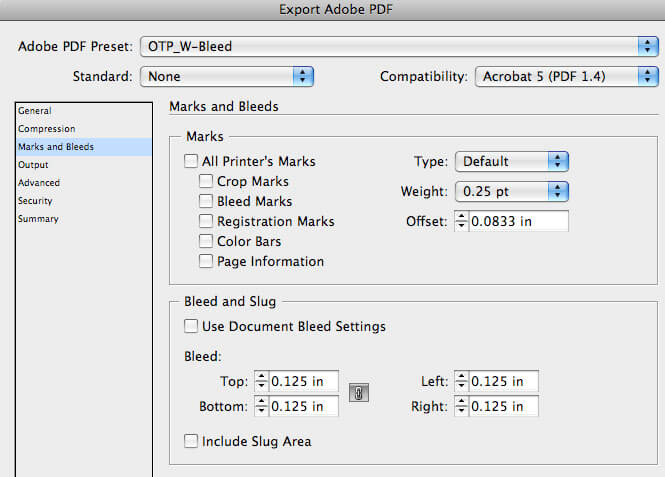This screenshot has width=665, height=477.
Task: Click the Top bleed value field
Action: point(303,381)
